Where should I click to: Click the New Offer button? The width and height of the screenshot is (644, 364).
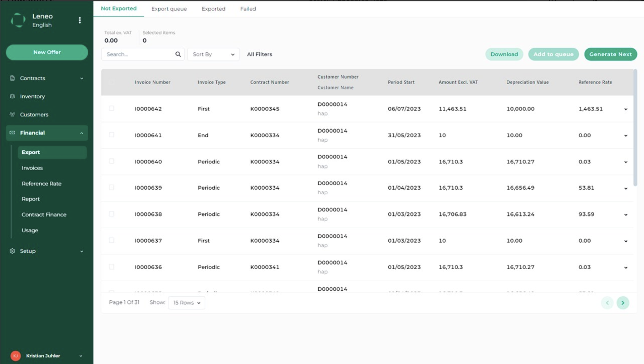[x=47, y=52]
